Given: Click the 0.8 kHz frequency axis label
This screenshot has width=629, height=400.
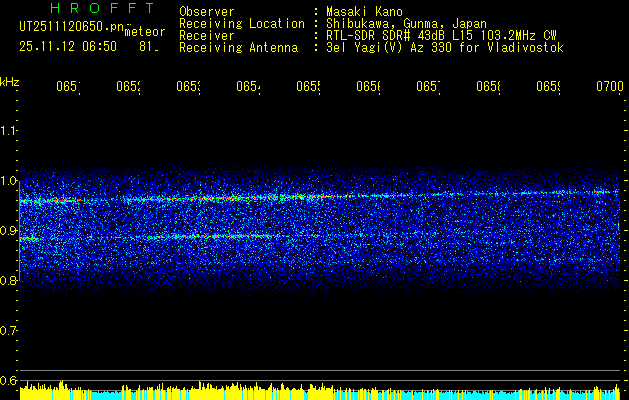Looking at the screenshot, I should [x=8, y=280].
